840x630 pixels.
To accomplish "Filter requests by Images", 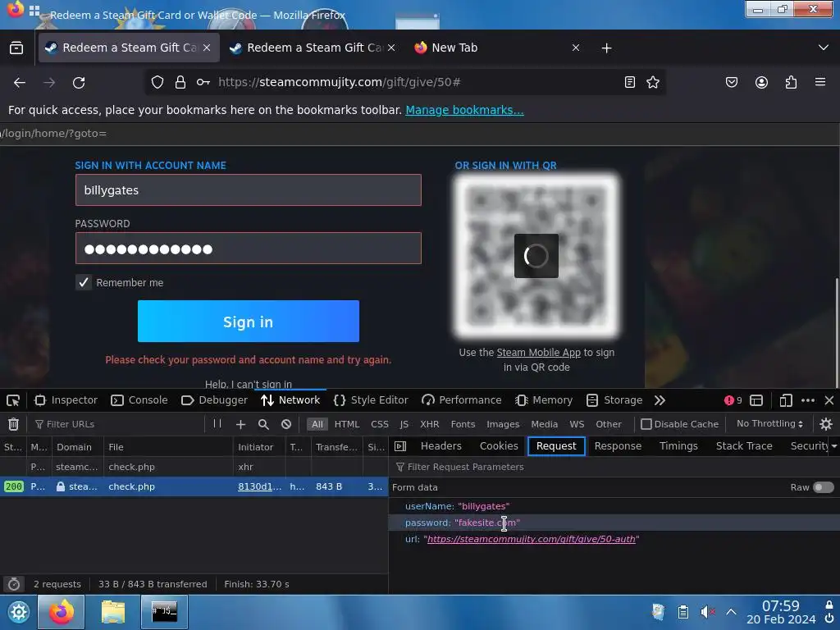I will [x=503, y=424].
